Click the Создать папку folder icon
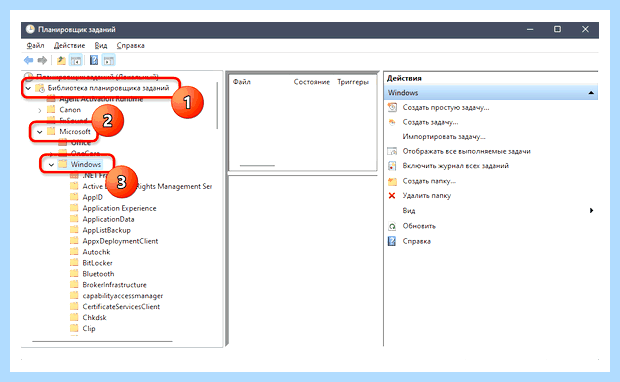Viewport: 620px width, 382px height. pos(392,181)
